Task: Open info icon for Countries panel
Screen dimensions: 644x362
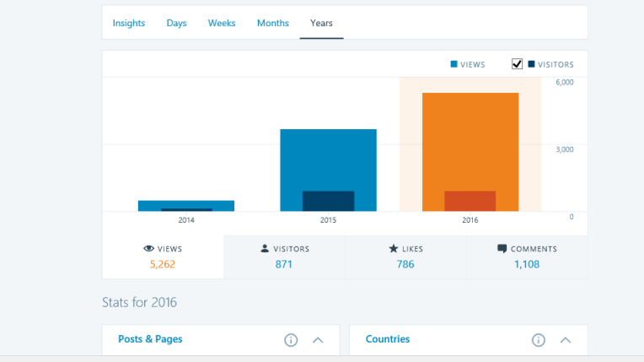Action: [x=539, y=340]
